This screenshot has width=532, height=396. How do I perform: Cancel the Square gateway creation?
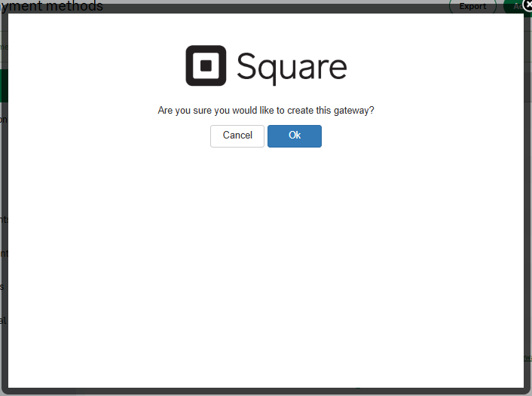237,136
